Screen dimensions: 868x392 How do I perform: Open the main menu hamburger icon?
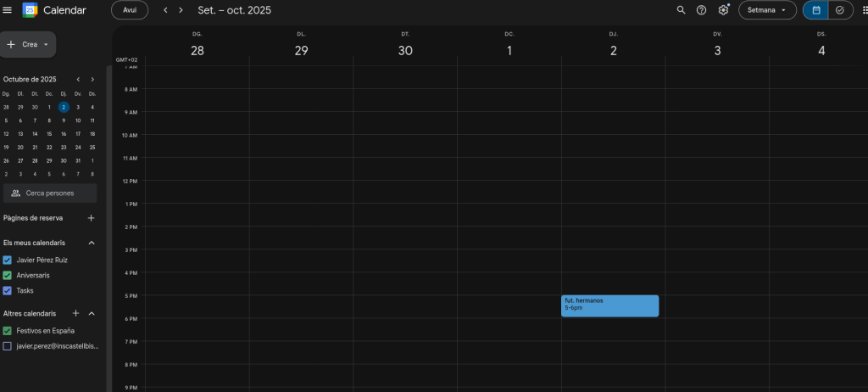point(8,10)
